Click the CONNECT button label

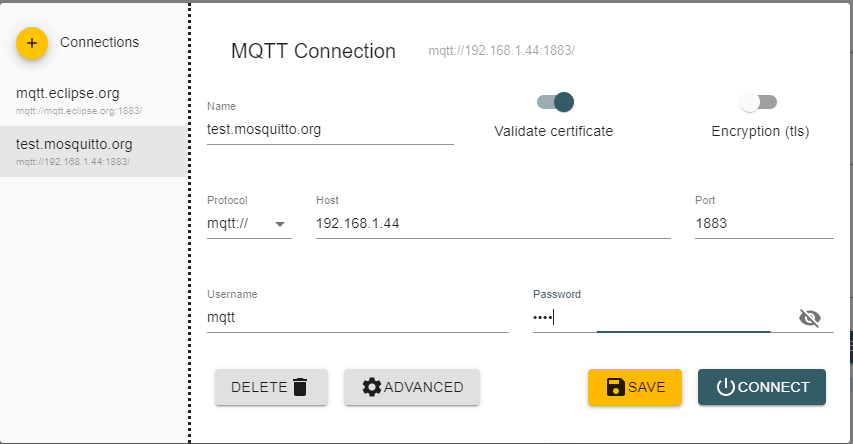(x=774, y=387)
